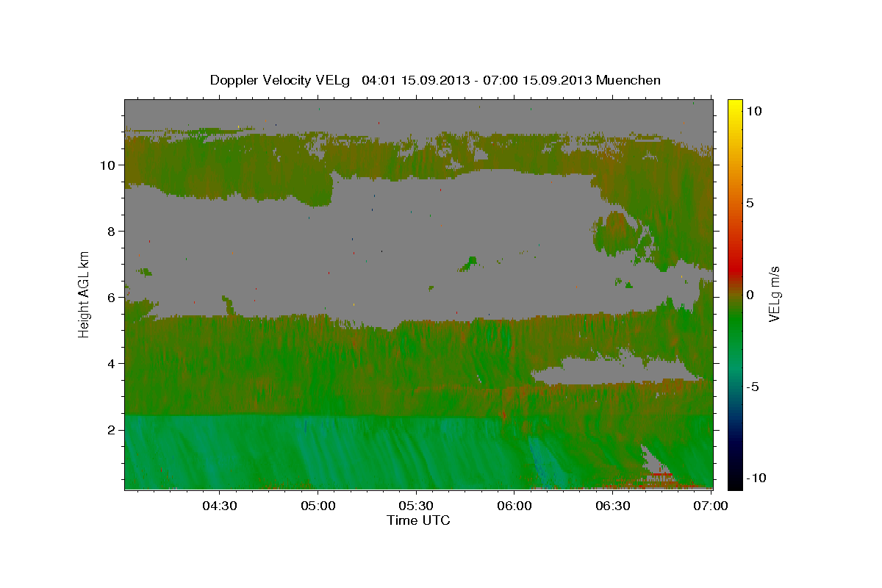Click the 04:30 time tick label

219,505
